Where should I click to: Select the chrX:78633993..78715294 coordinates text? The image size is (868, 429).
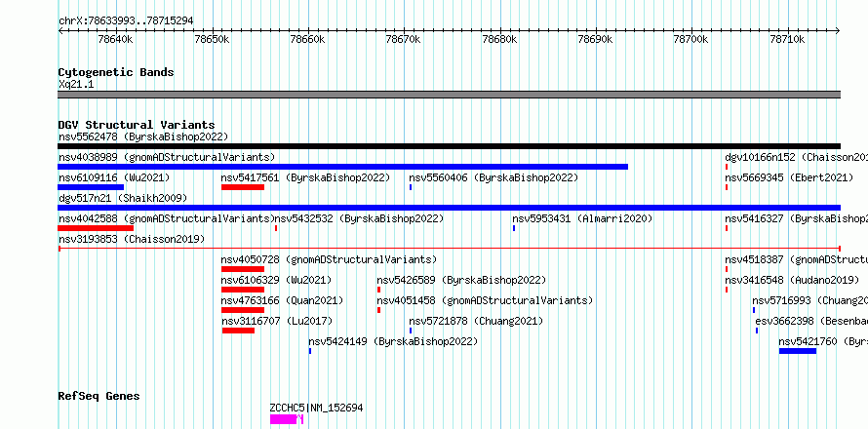click(x=126, y=21)
